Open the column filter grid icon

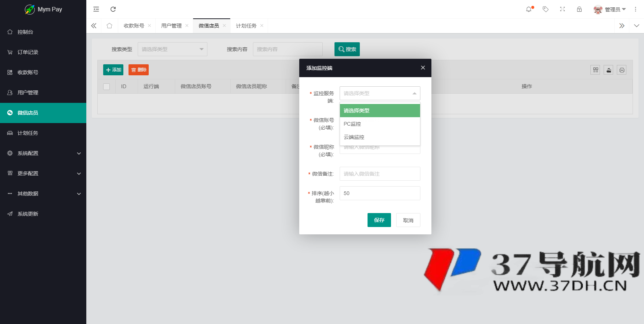pyautogui.click(x=596, y=70)
